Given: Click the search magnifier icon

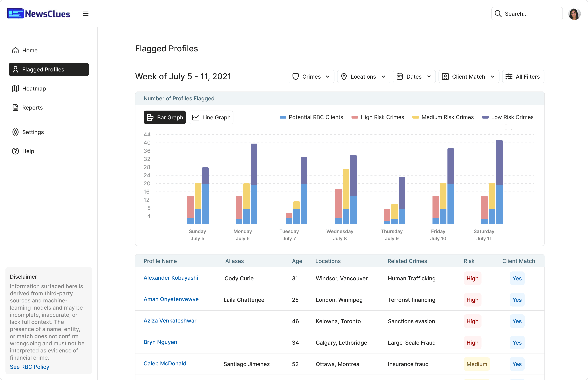Looking at the screenshot, I should (498, 14).
